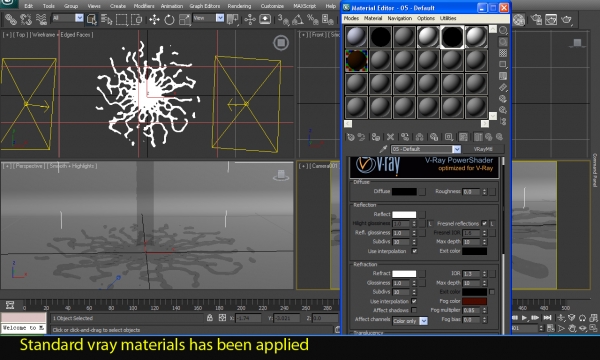The width and height of the screenshot is (600, 360).
Task: Click Fog multiplier spinner arrows
Action: coord(484,310)
